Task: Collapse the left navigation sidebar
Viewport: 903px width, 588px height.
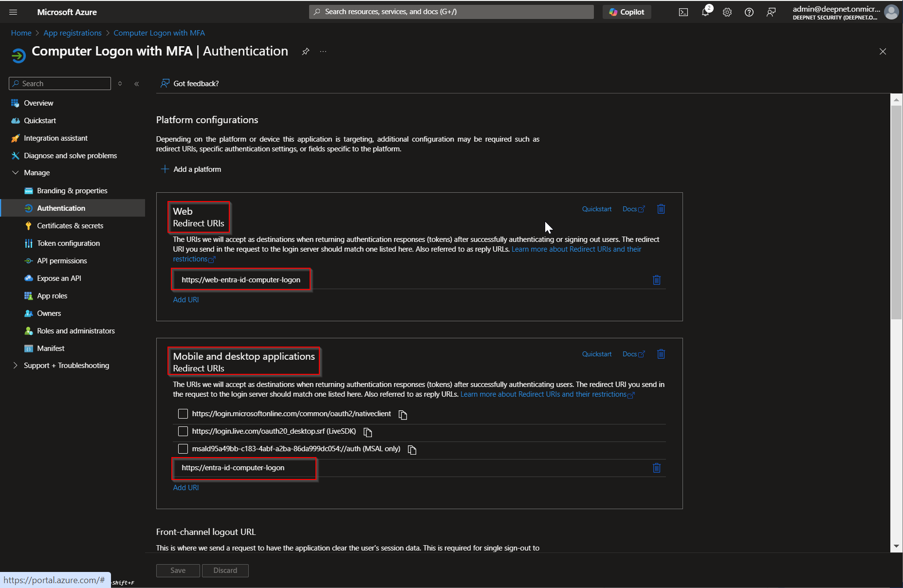Action: [x=137, y=84]
